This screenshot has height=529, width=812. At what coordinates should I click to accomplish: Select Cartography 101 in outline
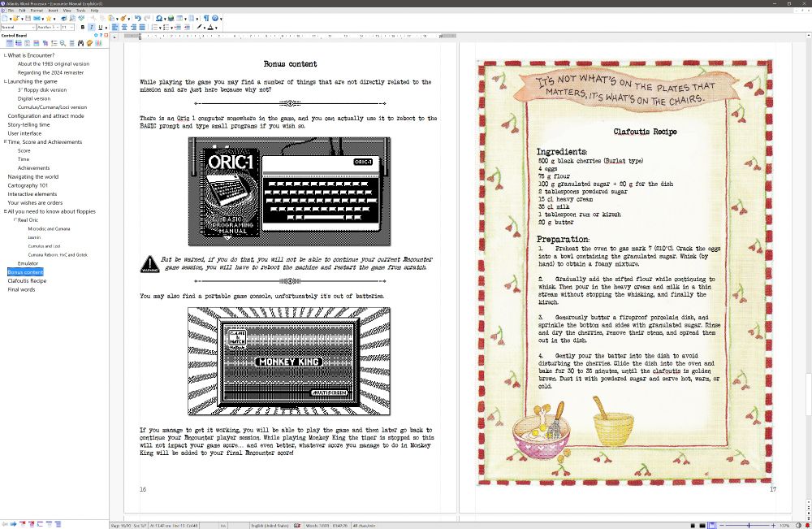click(28, 185)
